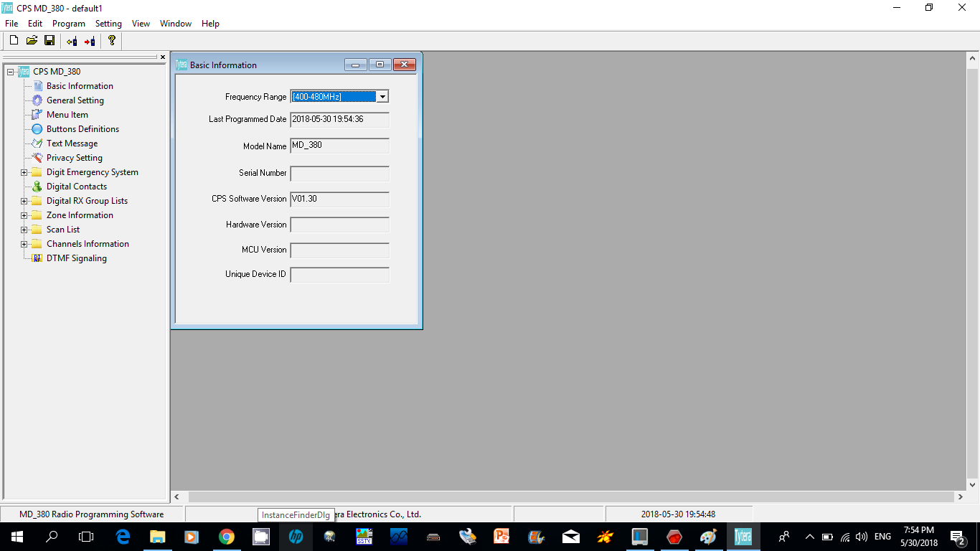Save the codeplug using the floppy disk icon
The height and width of the screenshot is (551, 980).
(50, 41)
